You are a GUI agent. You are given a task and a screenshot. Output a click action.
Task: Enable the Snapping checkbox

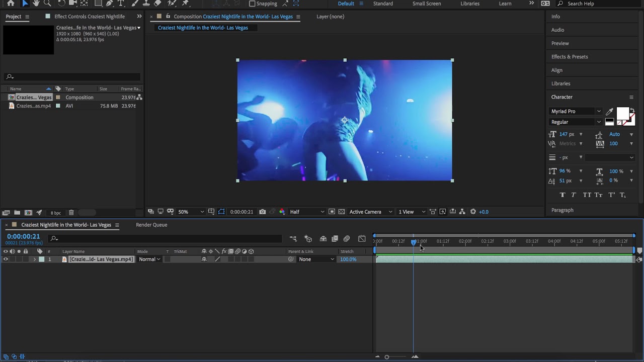[x=252, y=4]
